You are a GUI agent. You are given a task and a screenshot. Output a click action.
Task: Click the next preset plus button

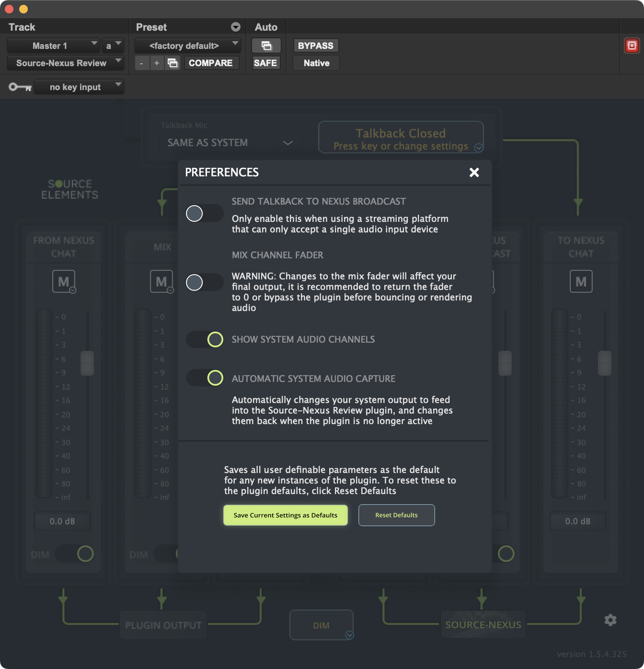pos(157,63)
